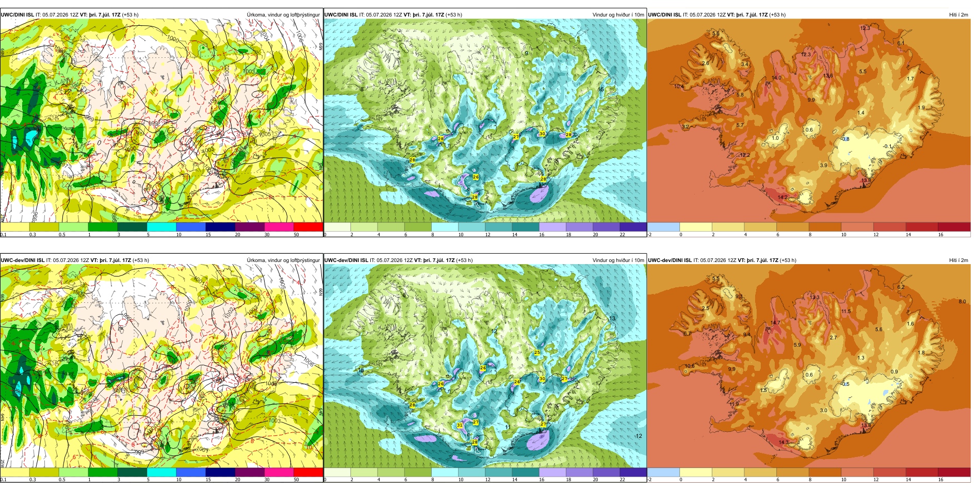Click the 10.4 value on UWC/DINI temperature map
The width and height of the screenshot is (980, 490).
[679, 87]
